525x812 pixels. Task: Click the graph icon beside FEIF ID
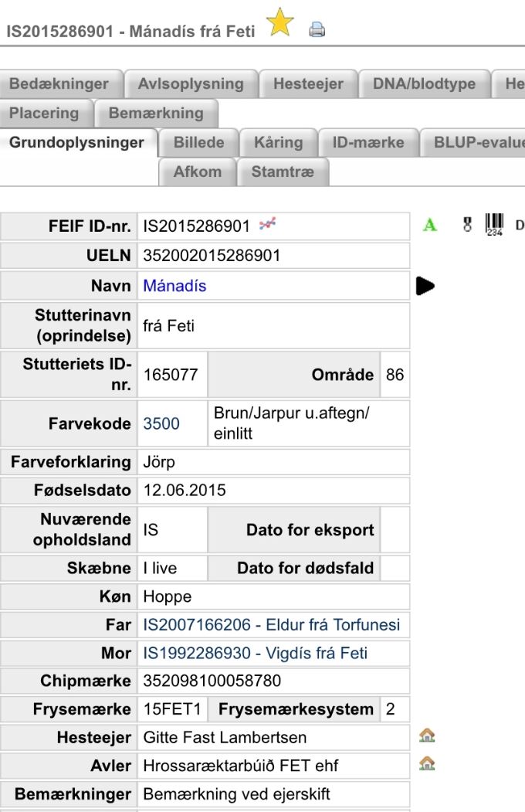[267, 225]
